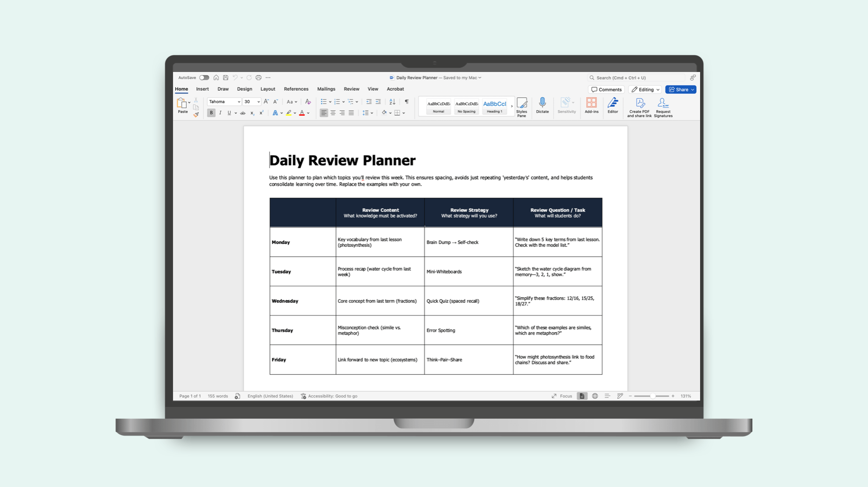Expand the bullet list options arrow
Image resolution: width=868 pixels, height=487 pixels.
pos(330,102)
